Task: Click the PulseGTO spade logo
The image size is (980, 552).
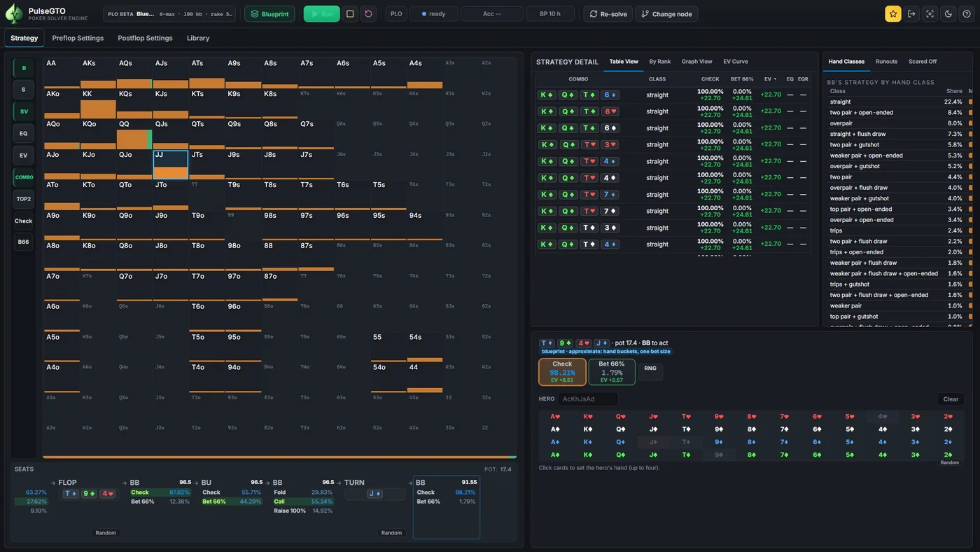Action: point(14,14)
